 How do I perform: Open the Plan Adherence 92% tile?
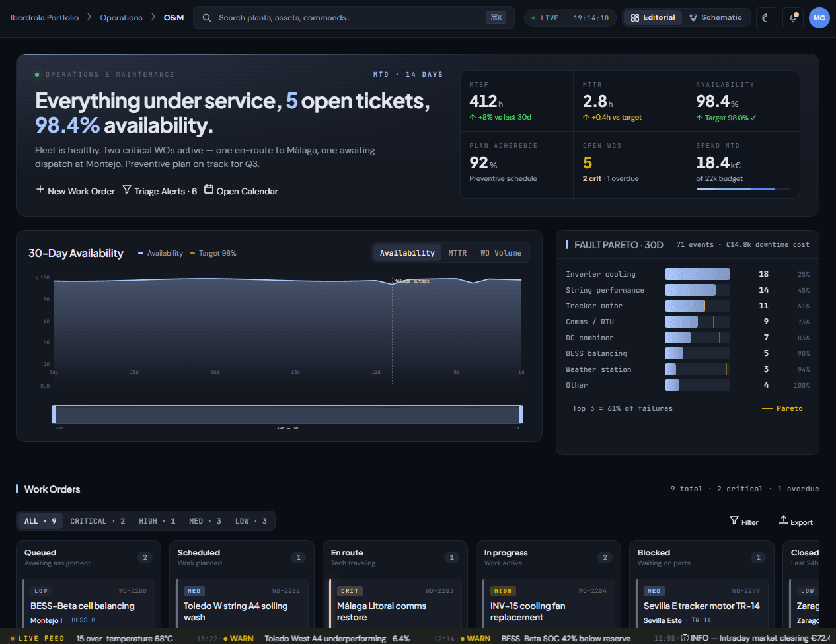pyautogui.click(x=517, y=165)
